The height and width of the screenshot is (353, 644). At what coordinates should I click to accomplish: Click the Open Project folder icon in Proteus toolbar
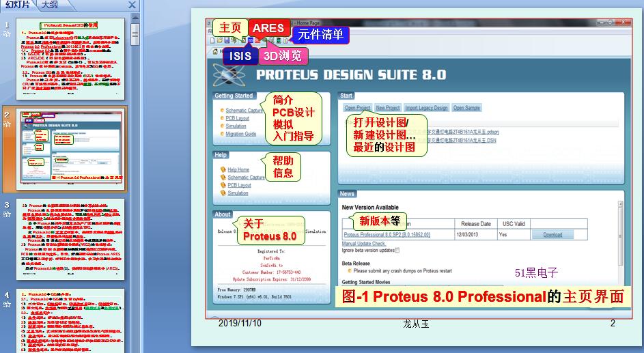220,40
